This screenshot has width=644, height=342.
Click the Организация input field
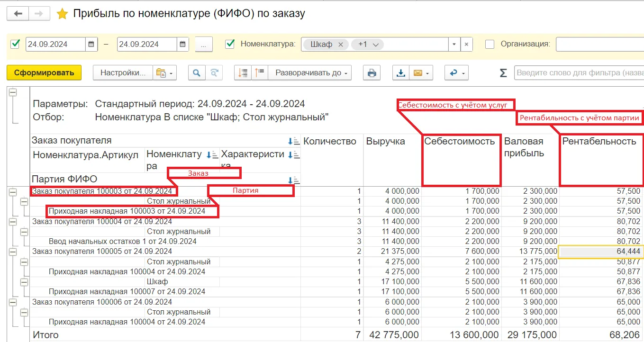(599, 44)
